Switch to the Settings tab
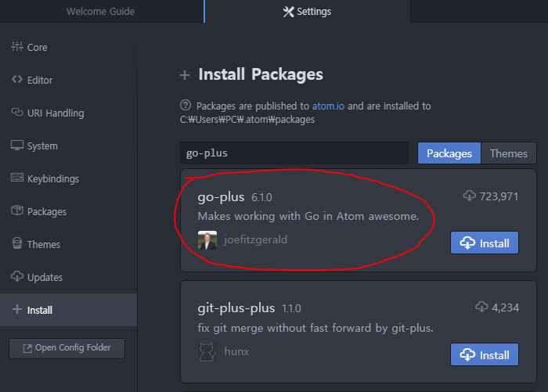This screenshot has width=548, height=392. tap(307, 12)
